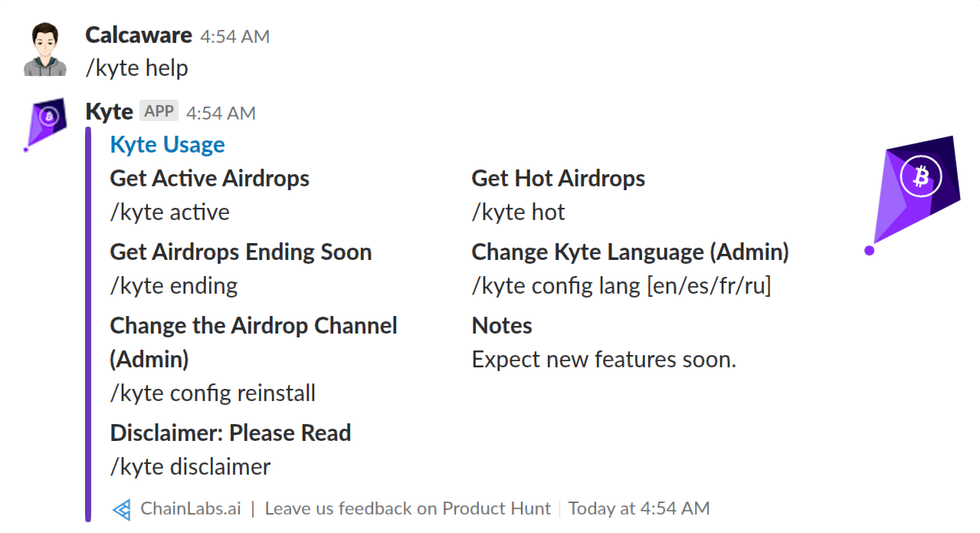Click the '/kyte disclaimer' command text
980x533 pixels.
pyautogui.click(x=191, y=467)
